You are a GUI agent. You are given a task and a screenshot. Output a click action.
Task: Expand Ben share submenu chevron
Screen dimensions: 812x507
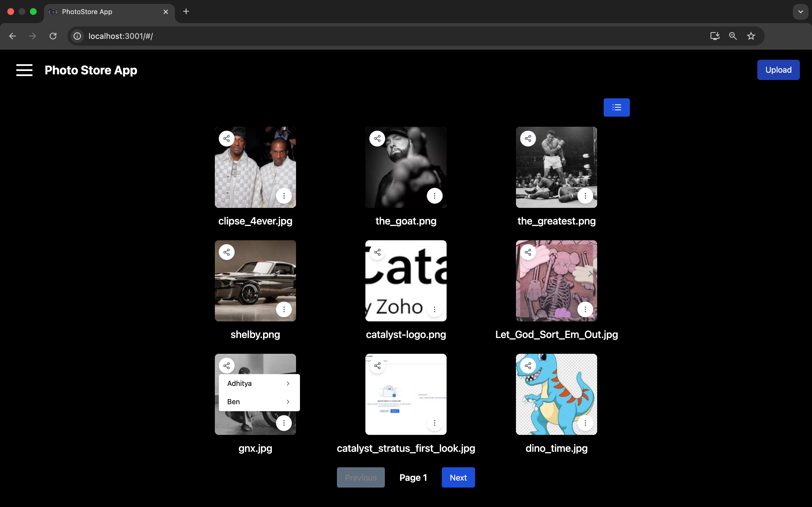[x=288, y=402]
